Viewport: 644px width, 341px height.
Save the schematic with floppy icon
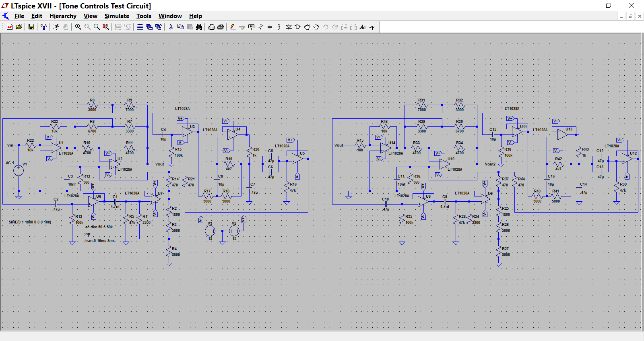pos(31,27)
